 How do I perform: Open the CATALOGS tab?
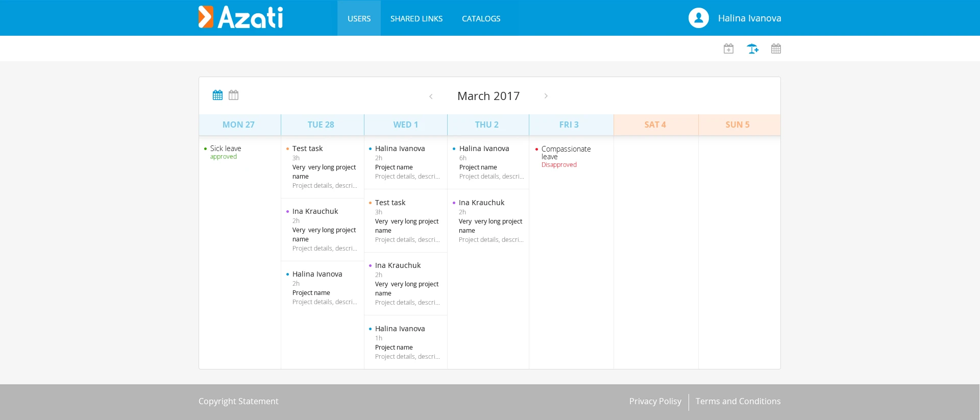[x=481, y=18]
